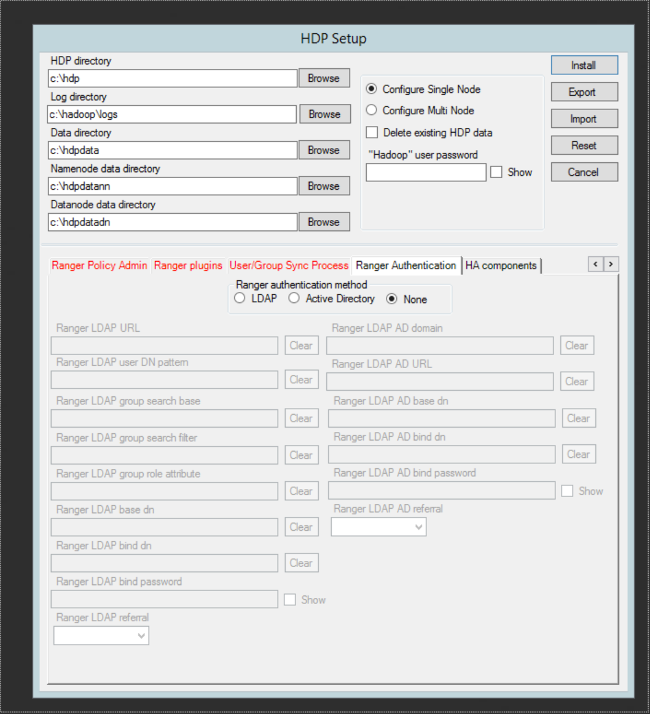Choose Active Directory authentication method
650x714 pixels.
coord(294,298)
